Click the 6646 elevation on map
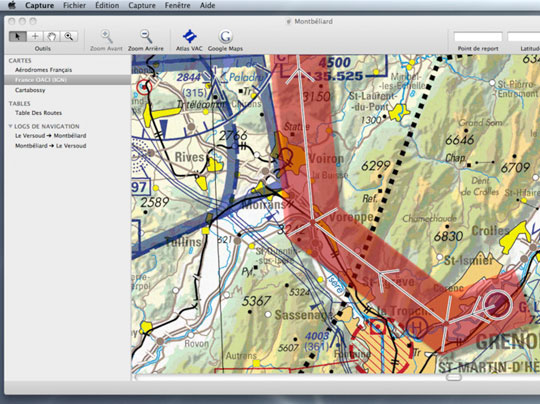This screenshot has width=540, height=404. pyautogui.click(x=460, y=140)
